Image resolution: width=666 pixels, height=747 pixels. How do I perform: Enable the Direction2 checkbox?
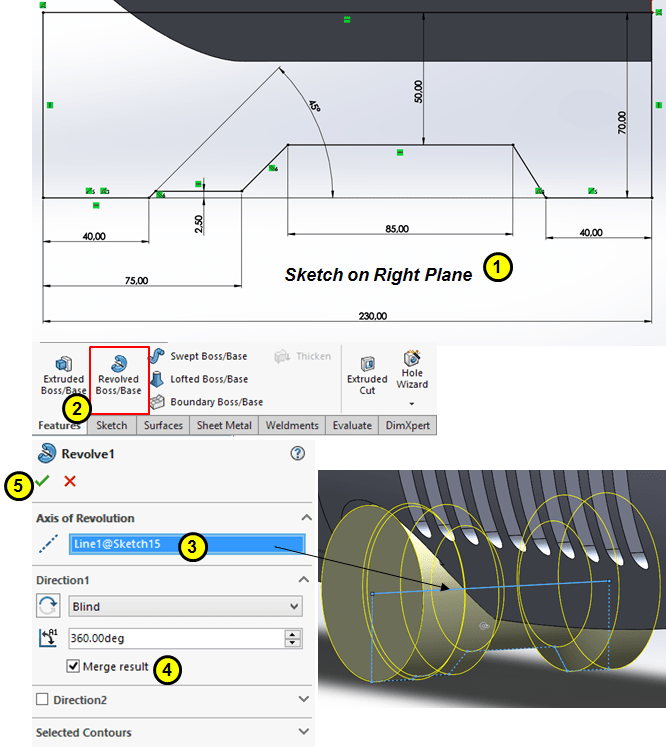coord(42,700)
